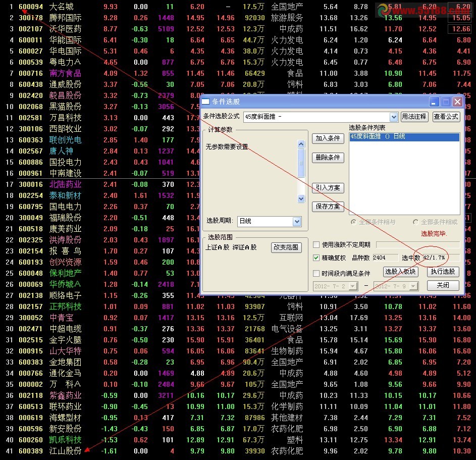Expand the 条件选股公式 formula dropdown
Image resolution: width=476 pixels, height=460 pixels.
point(393,117)
